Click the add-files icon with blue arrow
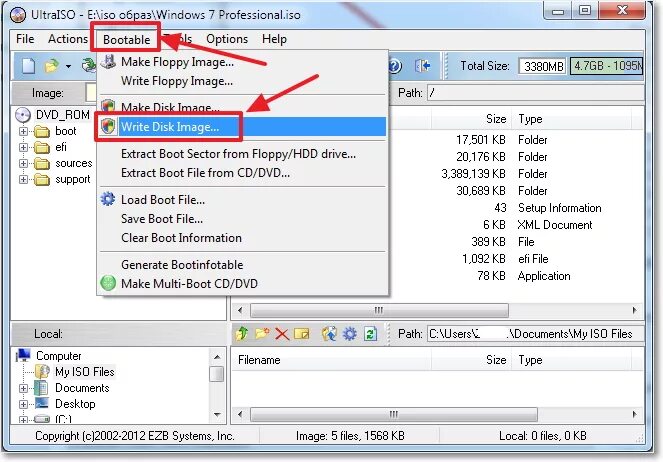Image resolution: width=663 pixels, height=462 pixels. [x=329, y=334]
